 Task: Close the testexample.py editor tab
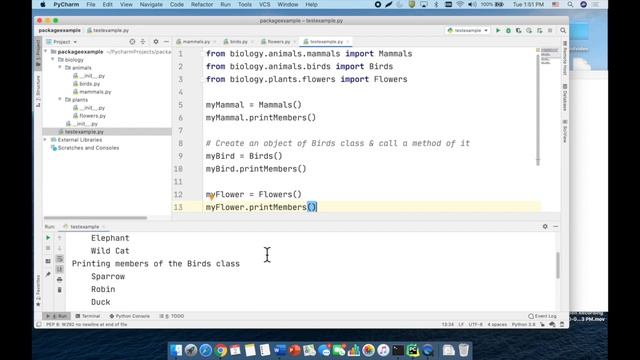(x=348, y=42)
